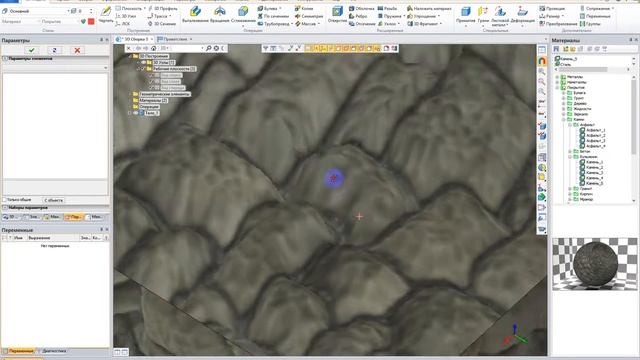This screenshot has height=360, width=640.
Task: Switch to the Приветствие tab
Action: (175, 39)
